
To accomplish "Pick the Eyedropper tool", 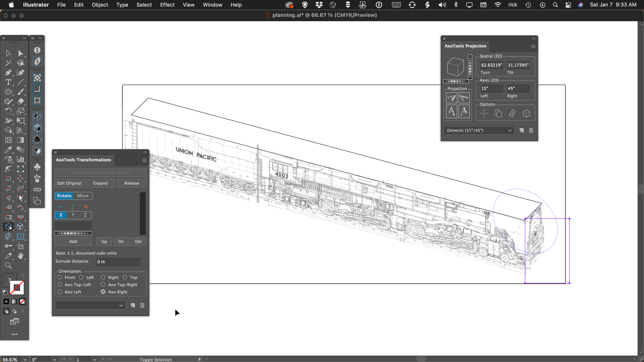I will click(x=8, y=150).
